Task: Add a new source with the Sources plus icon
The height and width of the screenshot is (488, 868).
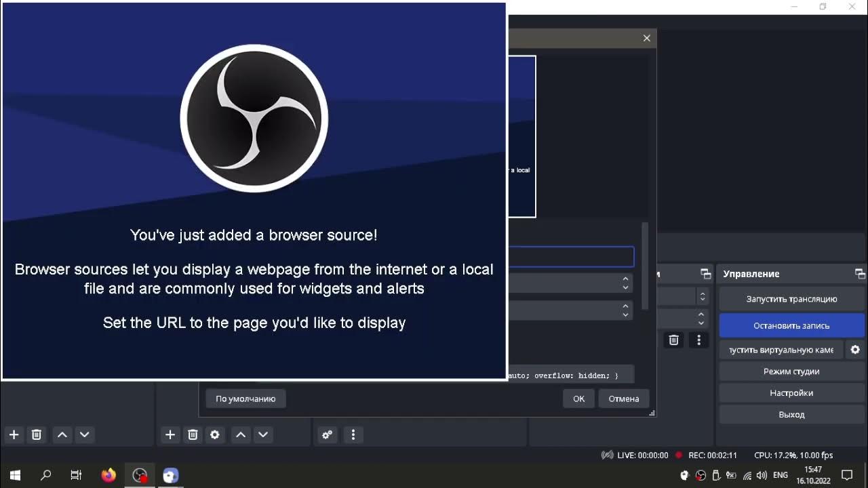Action: coord(170,434)
